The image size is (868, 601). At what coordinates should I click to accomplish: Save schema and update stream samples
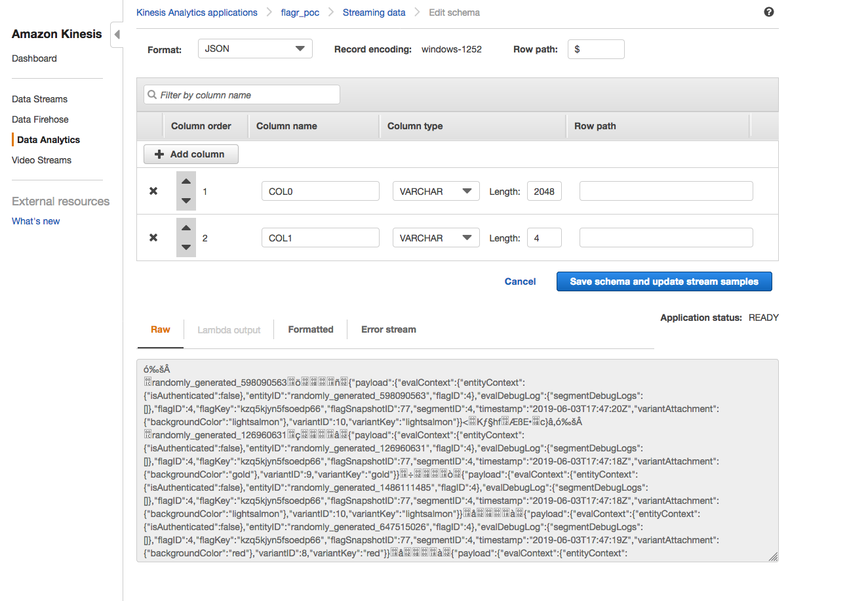click(663, 281)
